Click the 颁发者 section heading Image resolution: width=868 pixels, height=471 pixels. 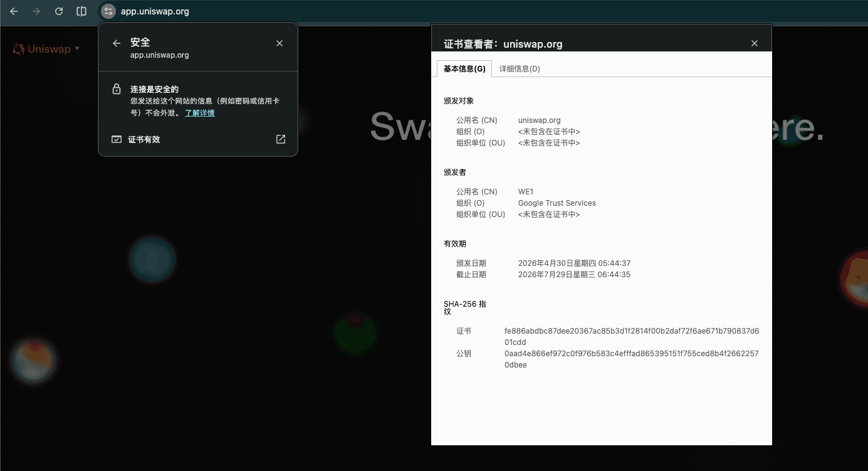point(455,172)
